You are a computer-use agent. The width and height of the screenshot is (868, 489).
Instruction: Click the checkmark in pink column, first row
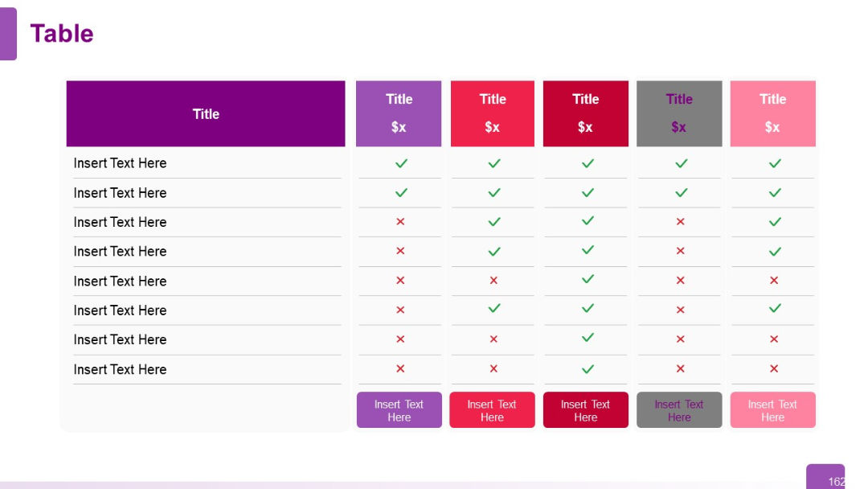[x=775, y=163]
